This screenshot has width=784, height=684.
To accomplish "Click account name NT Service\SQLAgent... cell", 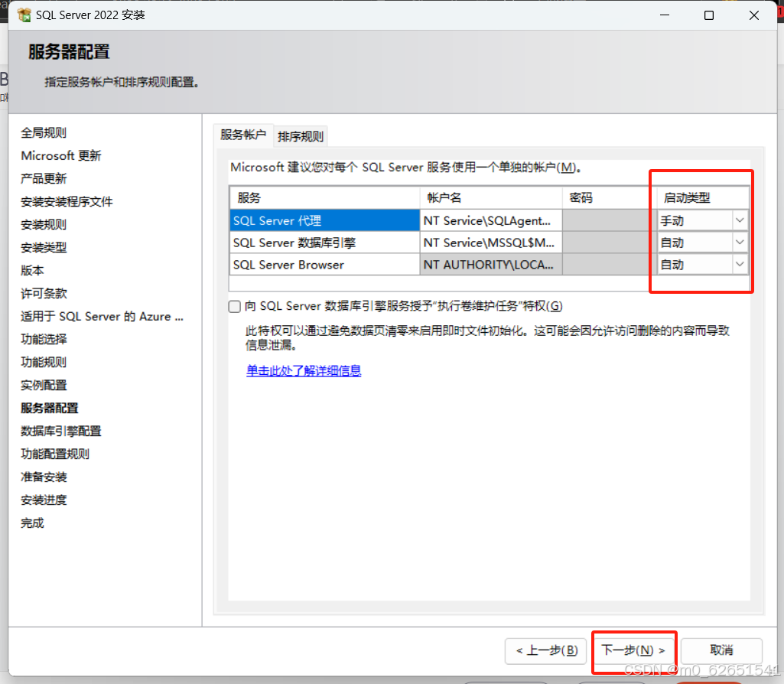I will click(x=491, y=220).
